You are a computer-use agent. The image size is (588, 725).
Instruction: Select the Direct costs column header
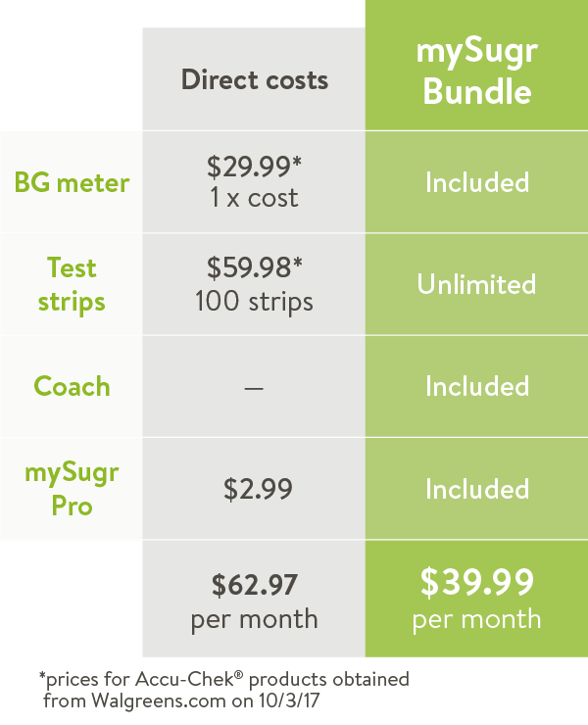tap(254, 80)
